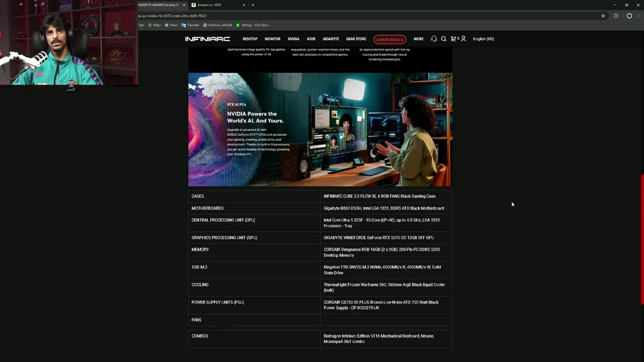This screenshot has height=362, width=644.
Task: Open the NVIDIA menu
Action: tap(293, 39)
